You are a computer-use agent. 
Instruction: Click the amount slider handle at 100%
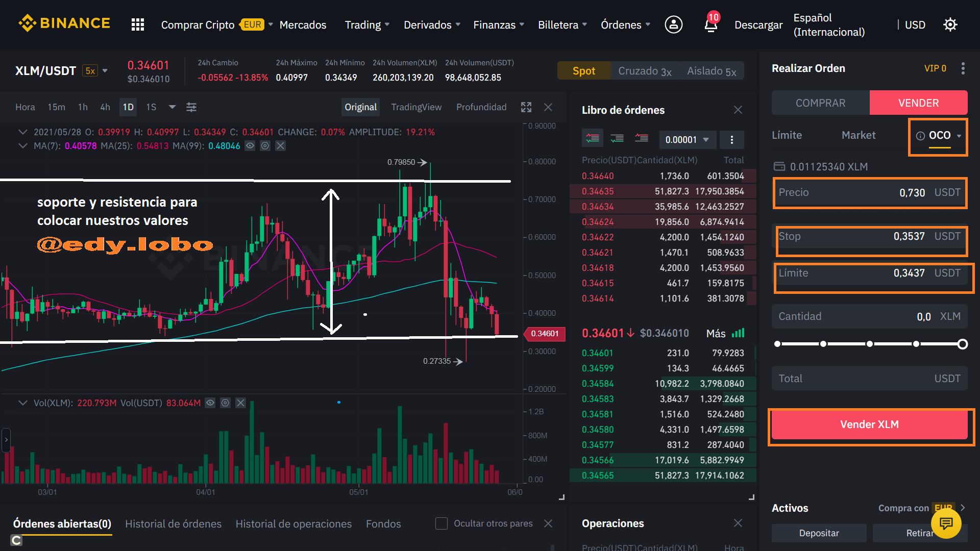[962, 344]
